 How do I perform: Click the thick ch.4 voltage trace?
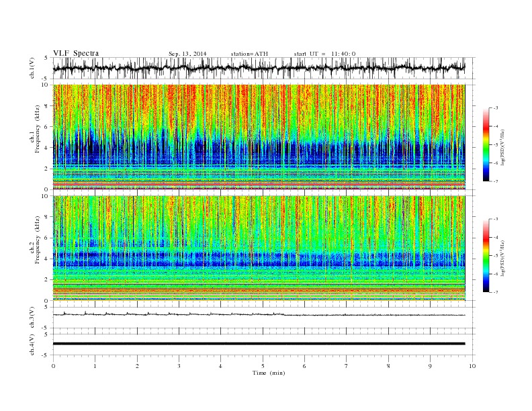[259, 344]
